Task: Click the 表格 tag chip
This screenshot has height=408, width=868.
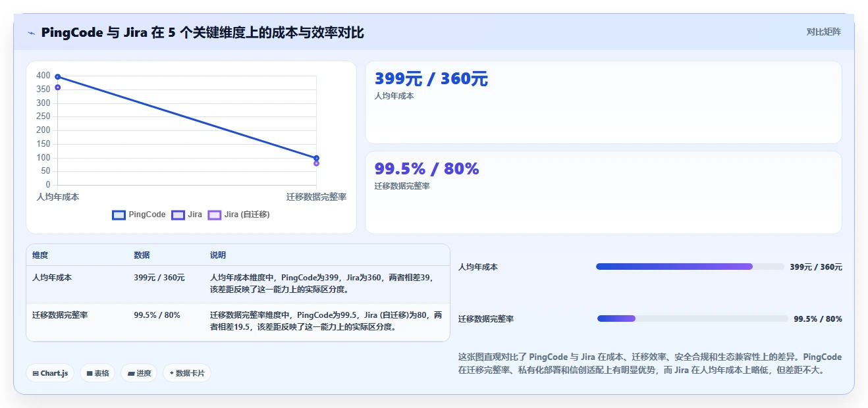Action: pyautogui.click(x=97, y=373)
